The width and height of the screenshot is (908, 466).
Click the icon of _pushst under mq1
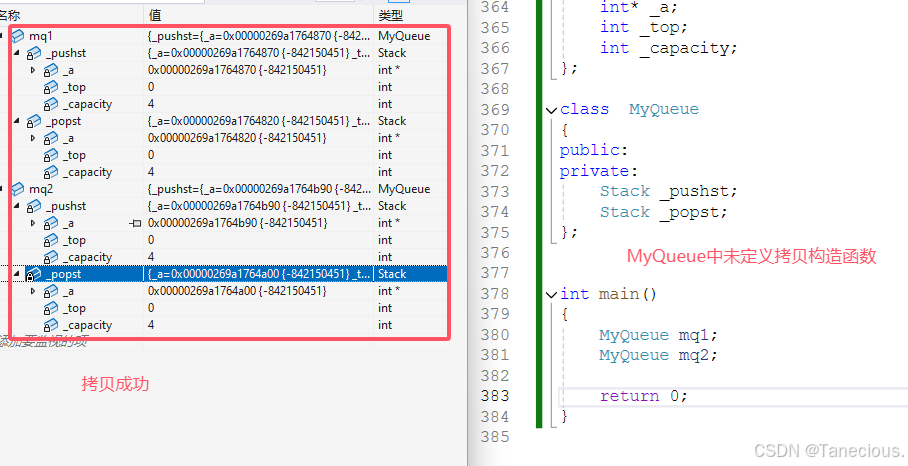click(34, 53)
